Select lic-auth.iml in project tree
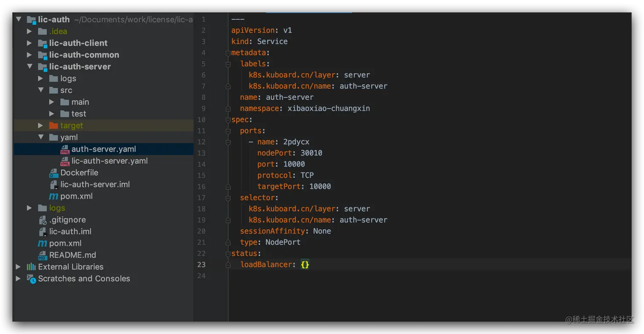Viewport: 644px width, 334px height. 70,231
